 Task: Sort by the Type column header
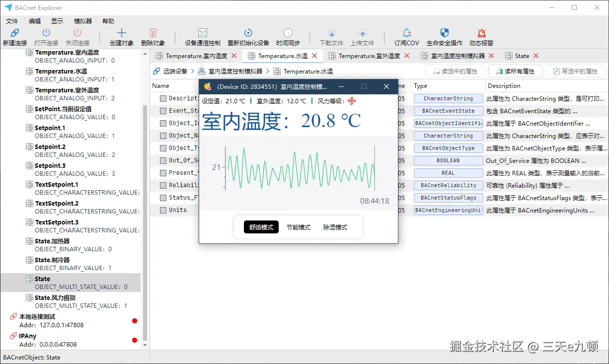coord(448,86)
